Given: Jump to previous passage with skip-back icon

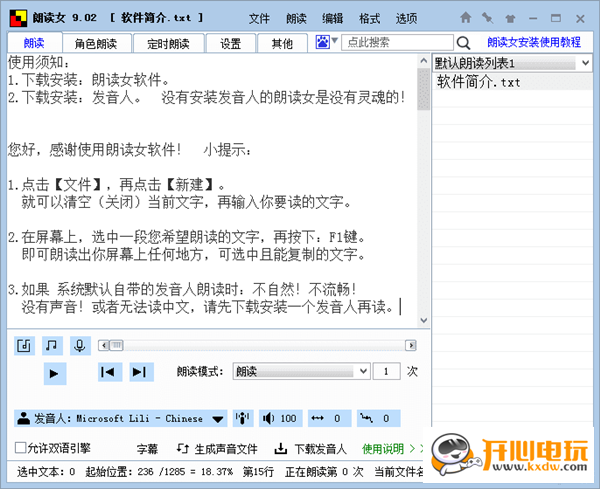Looking at the screenshot, I should [109, 372].
